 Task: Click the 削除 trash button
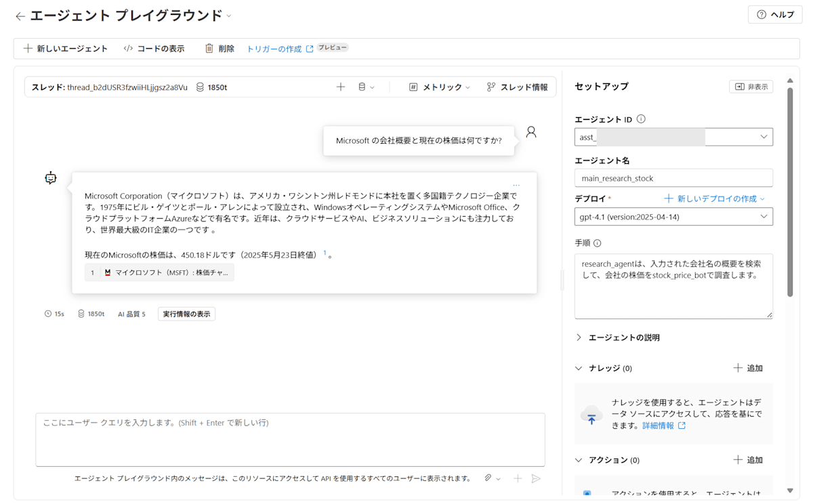click(x=220, y=49)
